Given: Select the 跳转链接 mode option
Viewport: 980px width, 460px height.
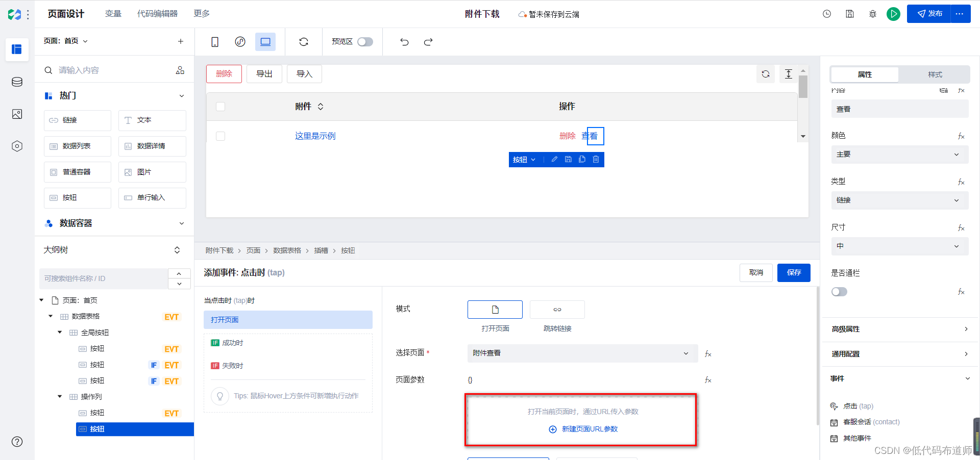Looking at the screenshot, I should click(x=557, y=310).
